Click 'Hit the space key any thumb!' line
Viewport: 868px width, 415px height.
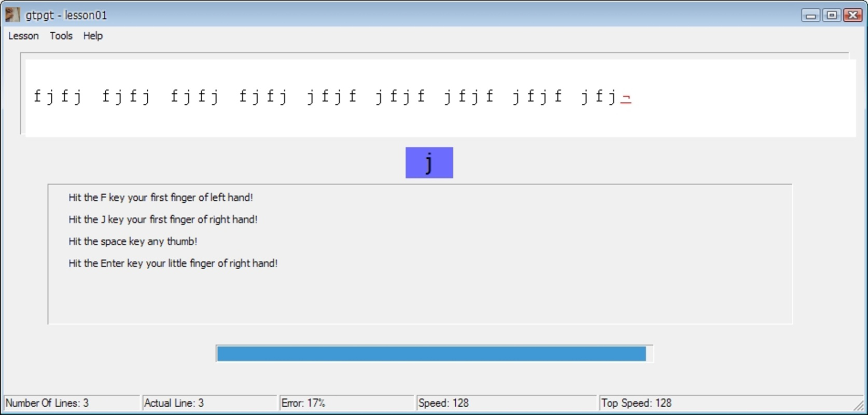click(x=133, y=241)
